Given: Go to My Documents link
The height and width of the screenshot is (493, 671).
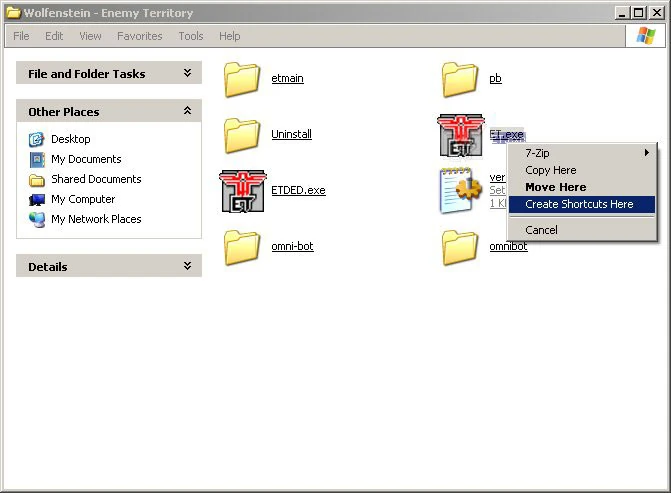Looking at the screenshot, I should click(86, 159).
